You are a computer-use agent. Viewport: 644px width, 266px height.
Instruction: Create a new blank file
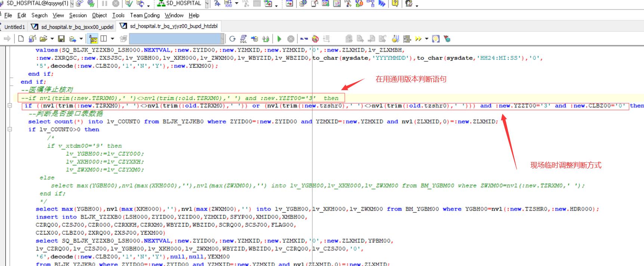(x=21, y=39)
